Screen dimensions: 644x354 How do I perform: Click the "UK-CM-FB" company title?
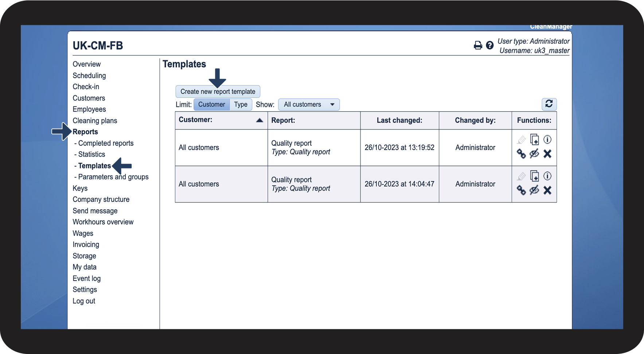(98, 46)
